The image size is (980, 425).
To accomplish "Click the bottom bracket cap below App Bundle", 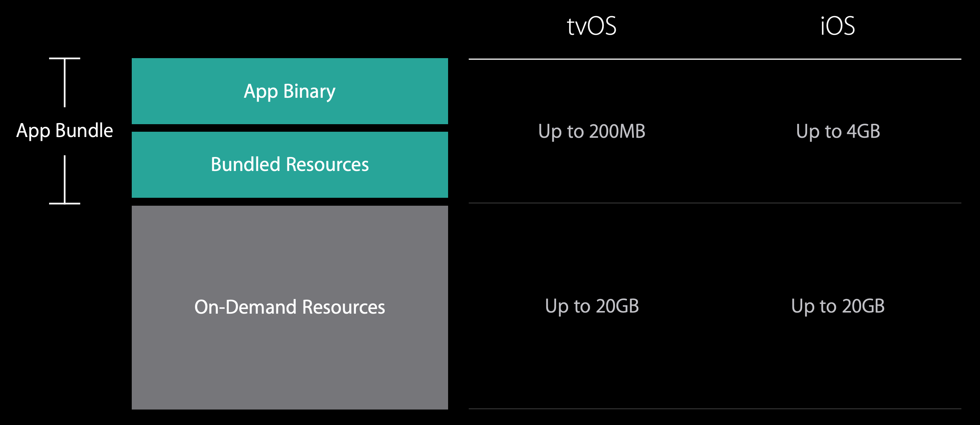I will pos(65,203).
